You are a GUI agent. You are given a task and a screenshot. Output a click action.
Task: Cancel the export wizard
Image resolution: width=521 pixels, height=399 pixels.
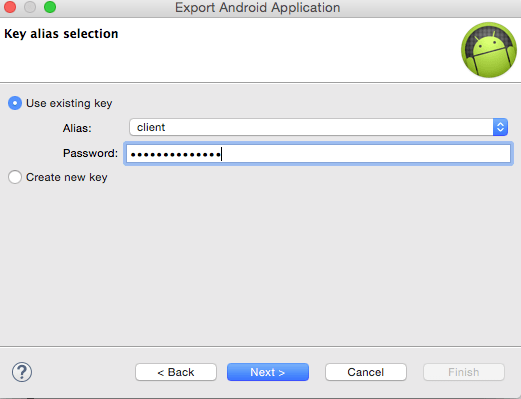366,372
